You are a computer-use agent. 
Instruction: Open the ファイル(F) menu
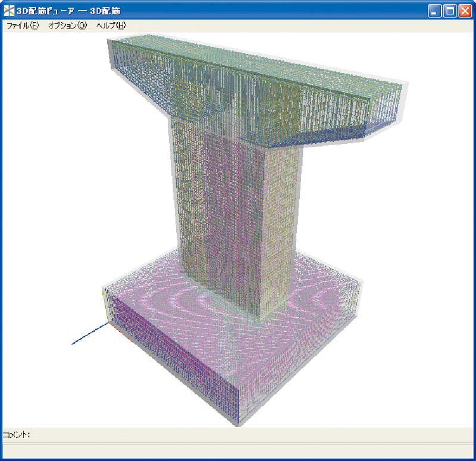(23, 26)
